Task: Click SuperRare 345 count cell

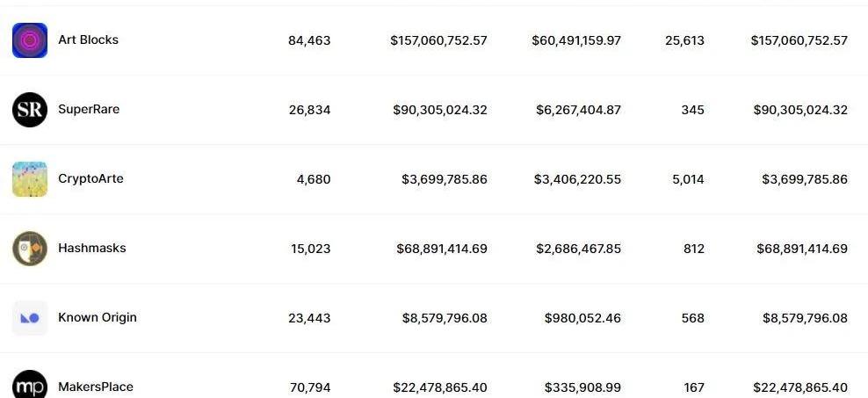Action: click(x=693, y=110)
